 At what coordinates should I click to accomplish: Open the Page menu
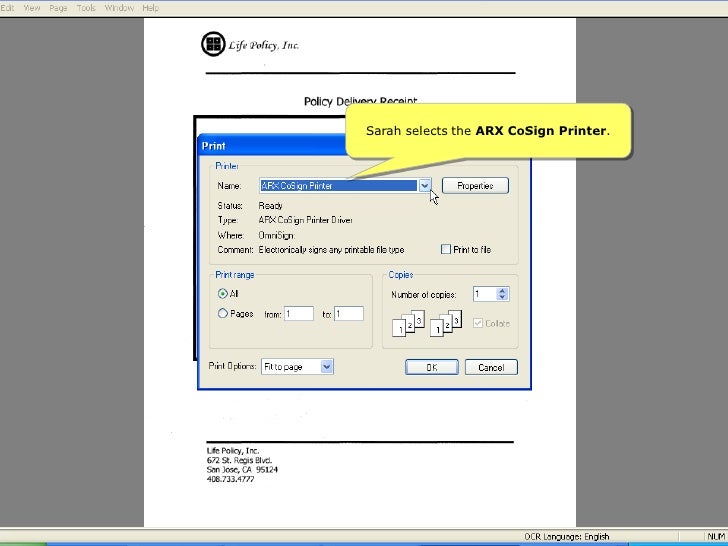point(58,8)
